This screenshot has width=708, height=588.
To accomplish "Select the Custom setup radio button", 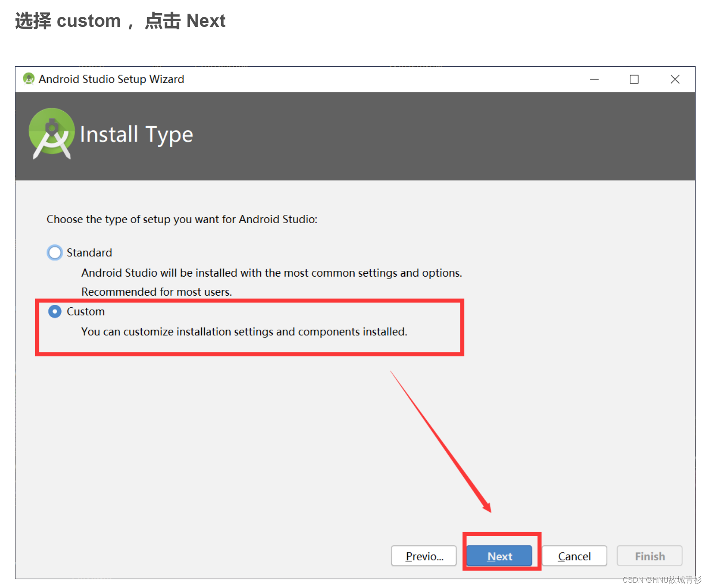I will pos(55,311).
